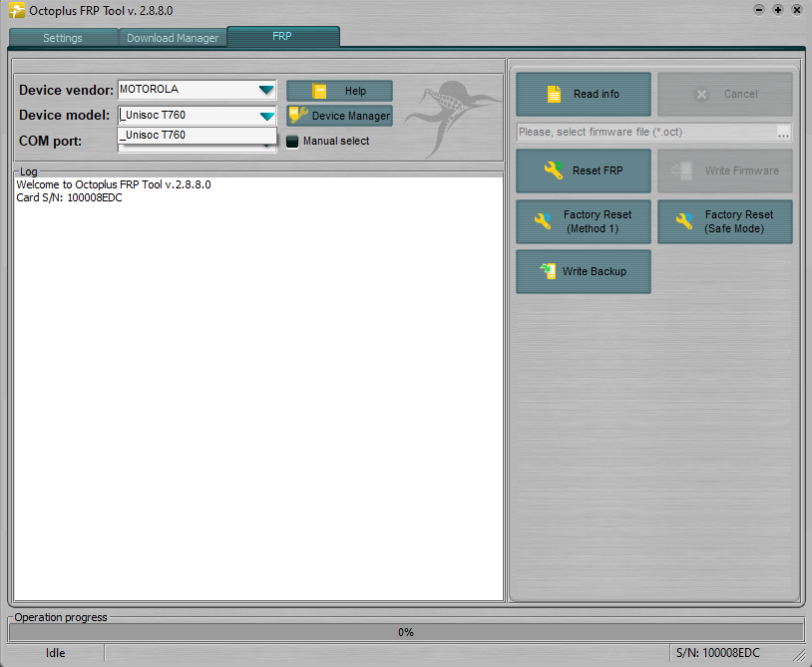This screenshot has height=667, width=812.
Task: Switch to the Settings tab
Action: pos(63,38)
